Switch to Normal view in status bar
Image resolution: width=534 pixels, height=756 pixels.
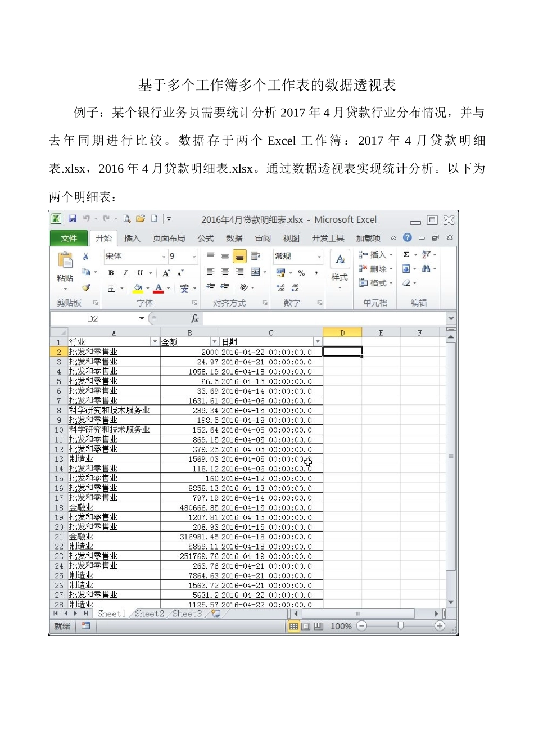(293, 626)
